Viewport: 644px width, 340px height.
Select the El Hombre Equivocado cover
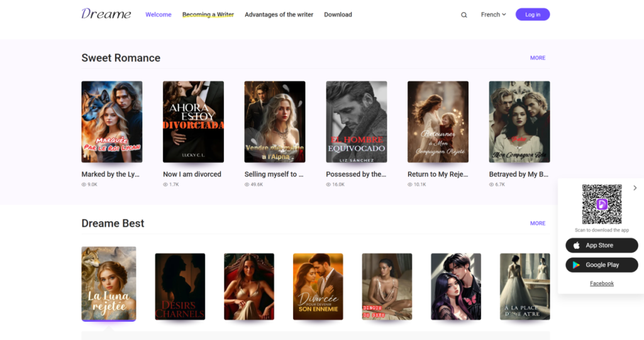(356, 122)
